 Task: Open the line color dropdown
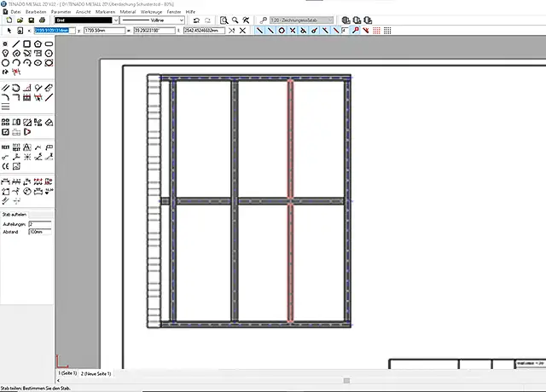[x=114, y=20]
